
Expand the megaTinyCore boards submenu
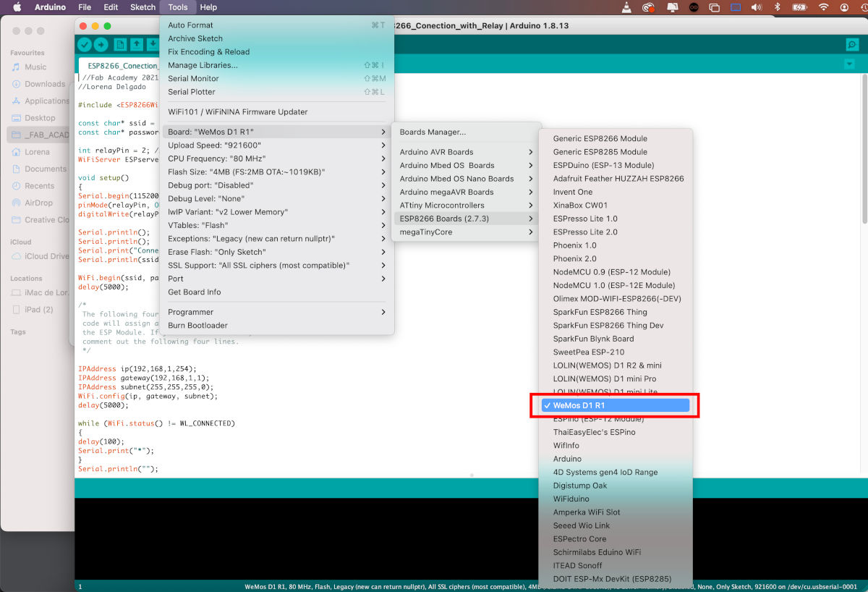click(466, 232)
